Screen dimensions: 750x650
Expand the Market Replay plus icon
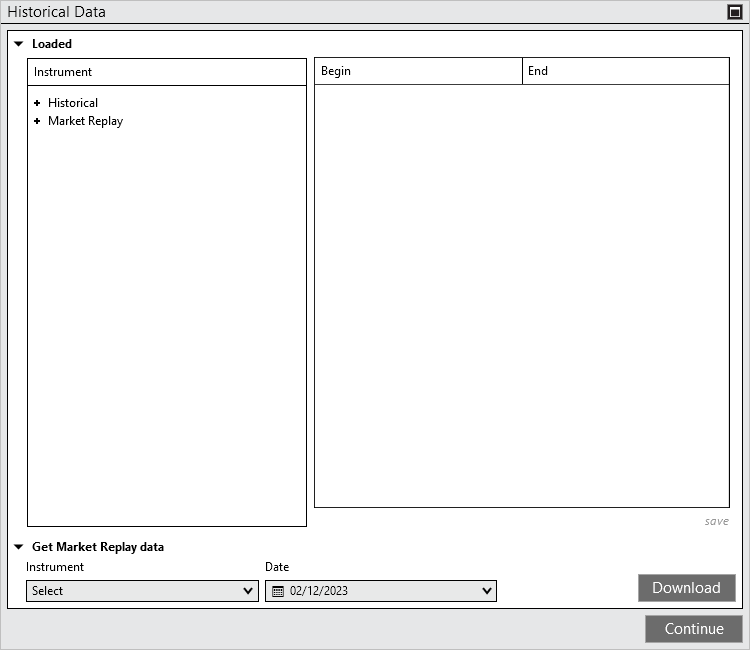coord(37,121)
